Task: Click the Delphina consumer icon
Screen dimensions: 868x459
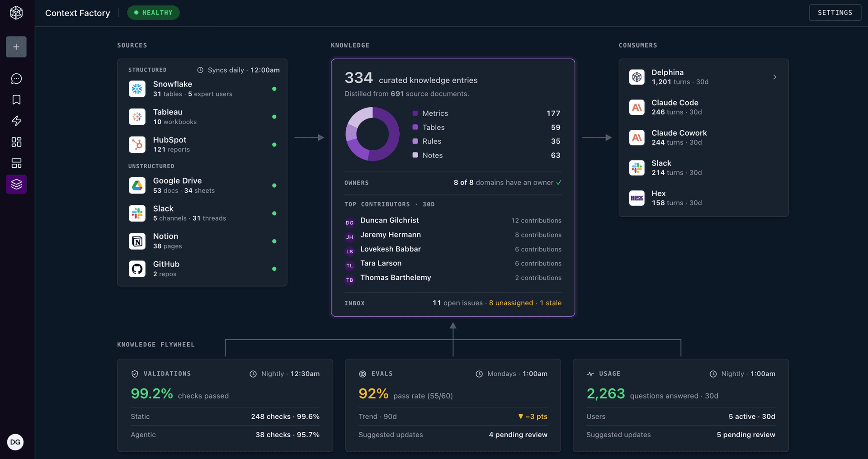Action: [x=637, y=77]
